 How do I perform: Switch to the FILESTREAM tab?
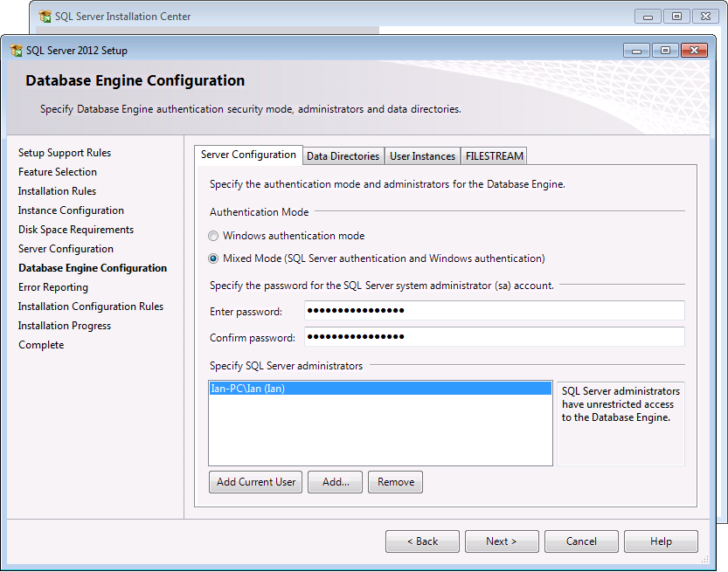(495, 156)
